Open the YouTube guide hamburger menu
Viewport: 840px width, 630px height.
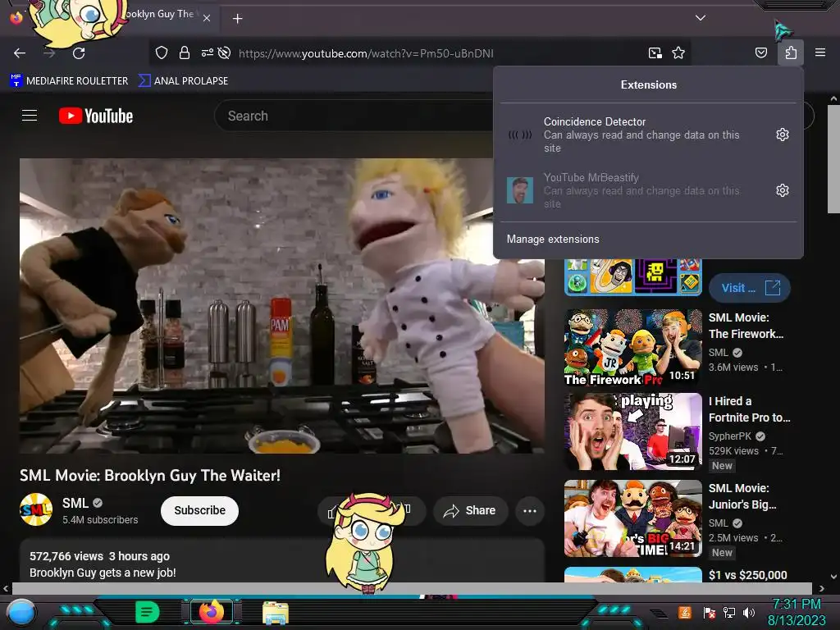pyautogui.click(x=30, y=115)
